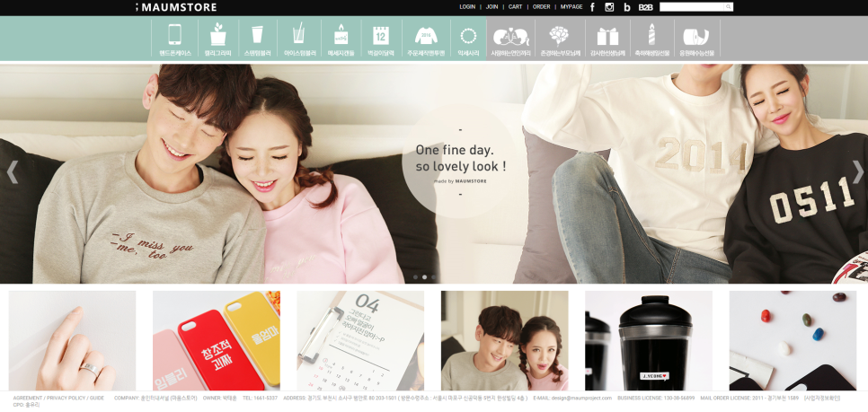868x412 pixels.
Task: Open the B2B link icon
Action: [645, 7]
